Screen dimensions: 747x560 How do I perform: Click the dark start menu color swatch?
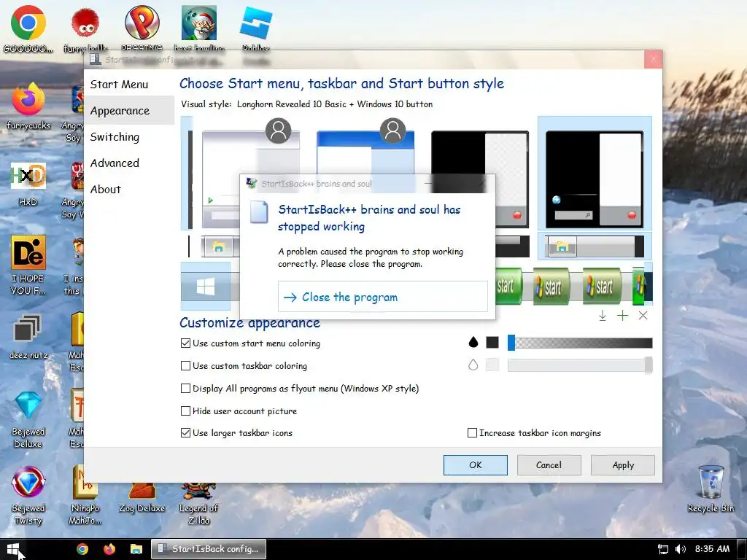click(x=492, y=342)
